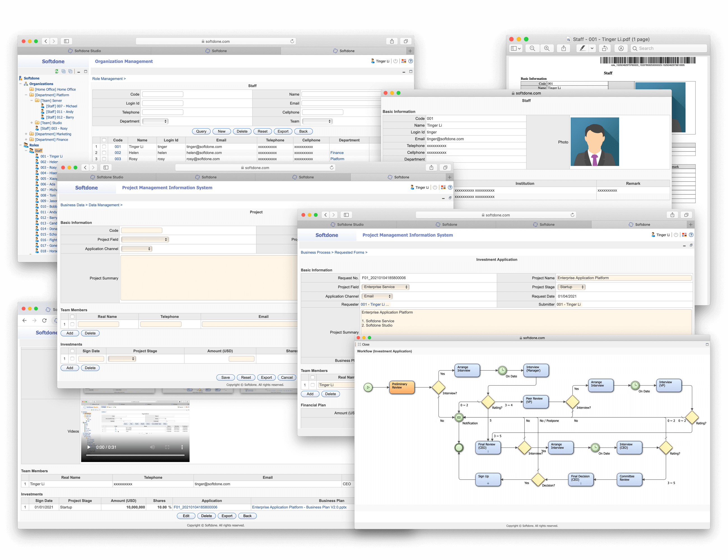Select the Sign Up task in the workflow
Viewport: 728px width, 560px height.
click(x=488, y=479)
